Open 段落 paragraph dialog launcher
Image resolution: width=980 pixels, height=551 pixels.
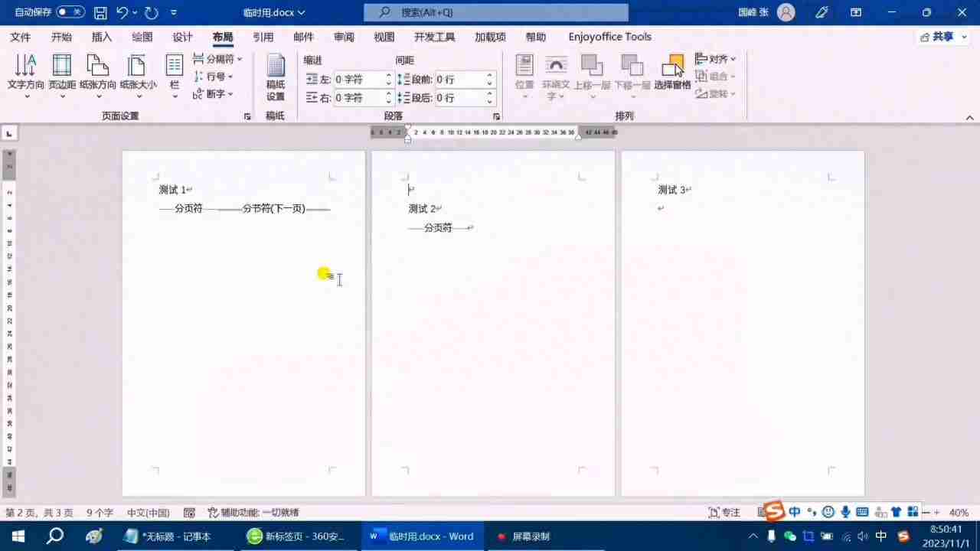(x=496, y=116)
